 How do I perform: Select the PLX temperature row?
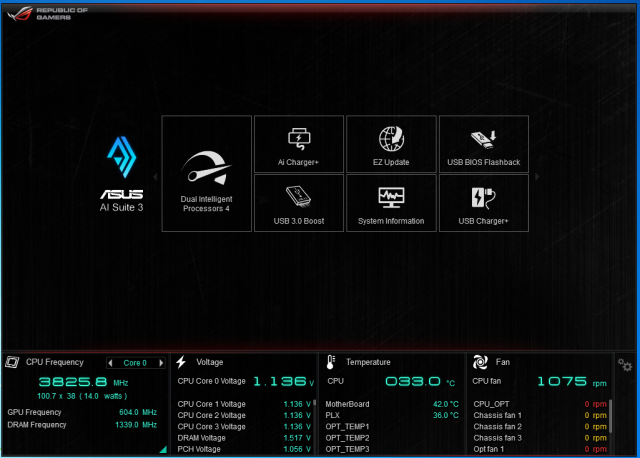[392, 415]
